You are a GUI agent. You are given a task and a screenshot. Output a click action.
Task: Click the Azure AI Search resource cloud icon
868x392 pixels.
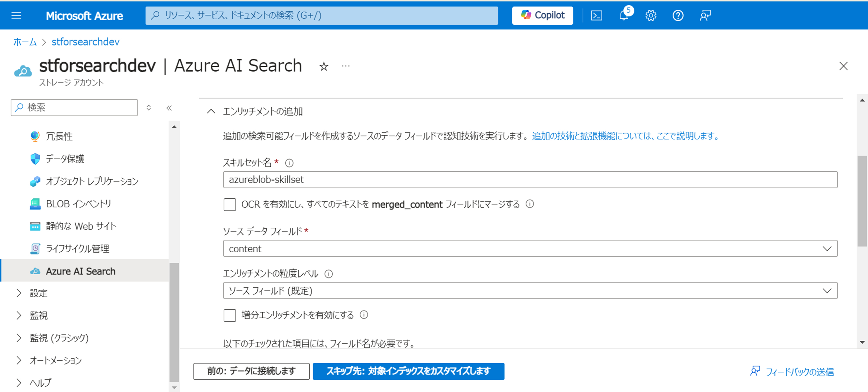(23, 71)
